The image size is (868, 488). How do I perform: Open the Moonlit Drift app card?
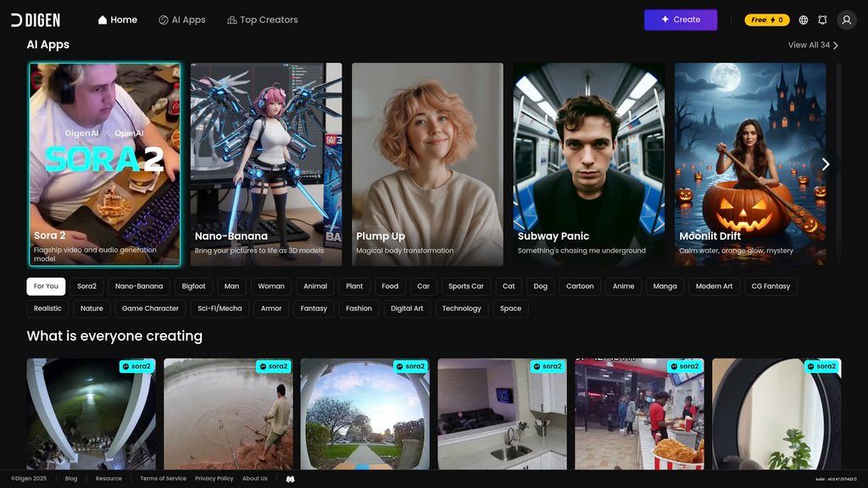click(x=750, y=164)
